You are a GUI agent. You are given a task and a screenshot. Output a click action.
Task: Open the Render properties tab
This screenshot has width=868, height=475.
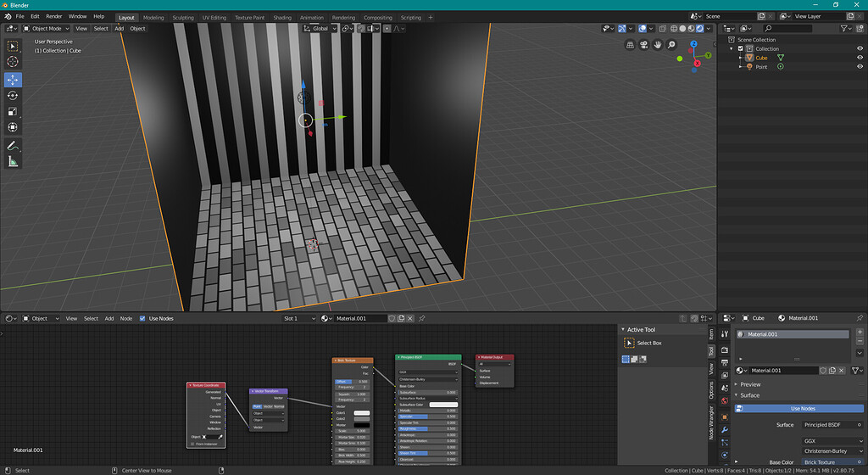point(725,349)
